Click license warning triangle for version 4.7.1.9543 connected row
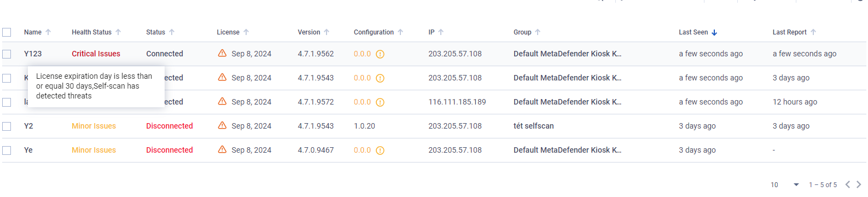Image resolution: width=868 pixels, height=197 pixels. pos(222,77)
